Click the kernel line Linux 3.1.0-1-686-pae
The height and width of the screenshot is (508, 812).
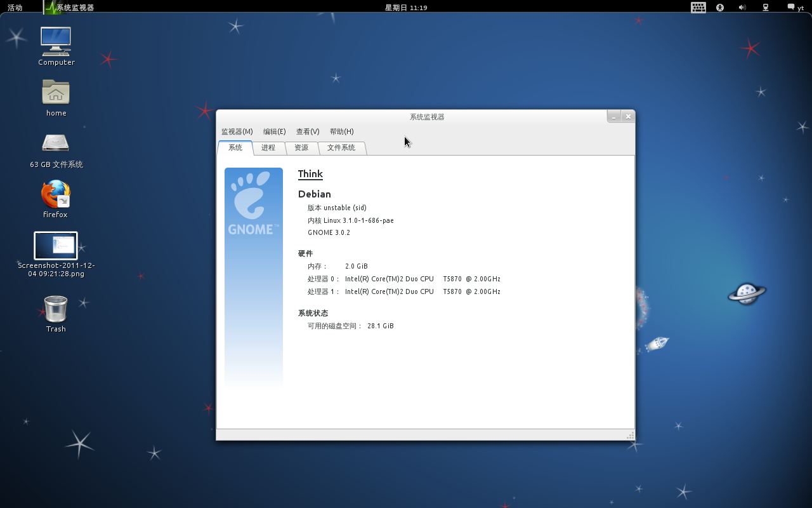[x=350, y=220]
